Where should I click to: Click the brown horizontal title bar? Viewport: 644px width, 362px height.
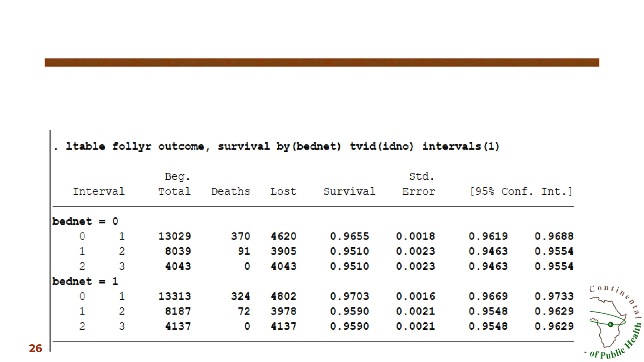[322, 62]
